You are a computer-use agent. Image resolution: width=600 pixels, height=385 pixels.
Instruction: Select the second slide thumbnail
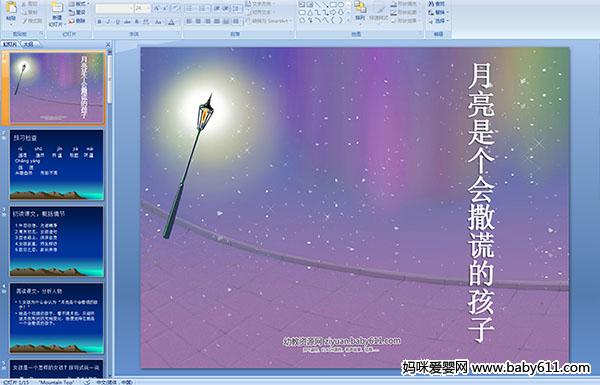(57, 165)
